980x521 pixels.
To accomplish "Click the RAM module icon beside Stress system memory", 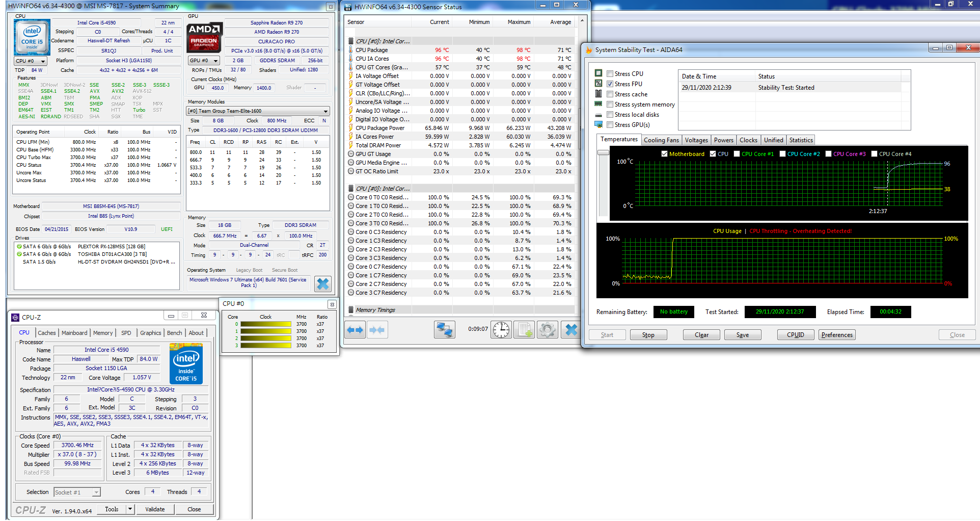I will coord(598,104).
